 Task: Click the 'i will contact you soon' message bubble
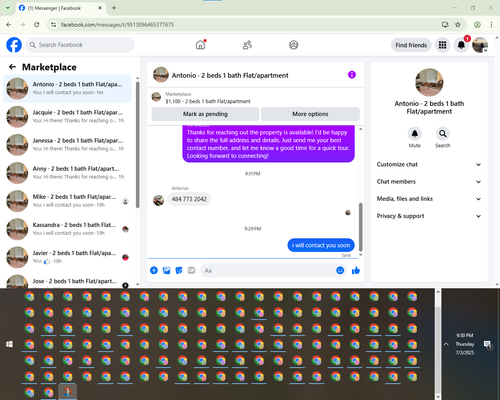point(321,245)
